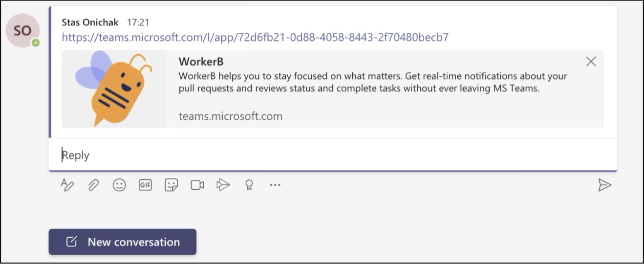Open the Praise badge icon
The image size is (644, 264).
(x=249, y=185)
